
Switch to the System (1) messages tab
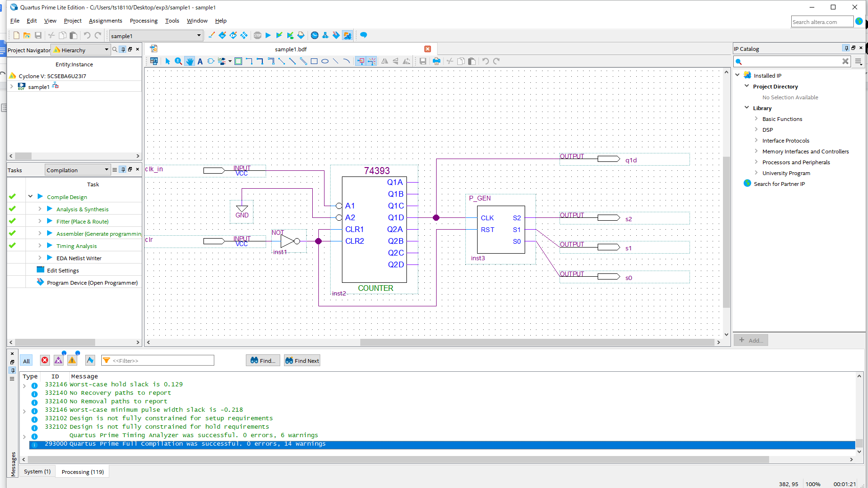click(x=37, y=472)
